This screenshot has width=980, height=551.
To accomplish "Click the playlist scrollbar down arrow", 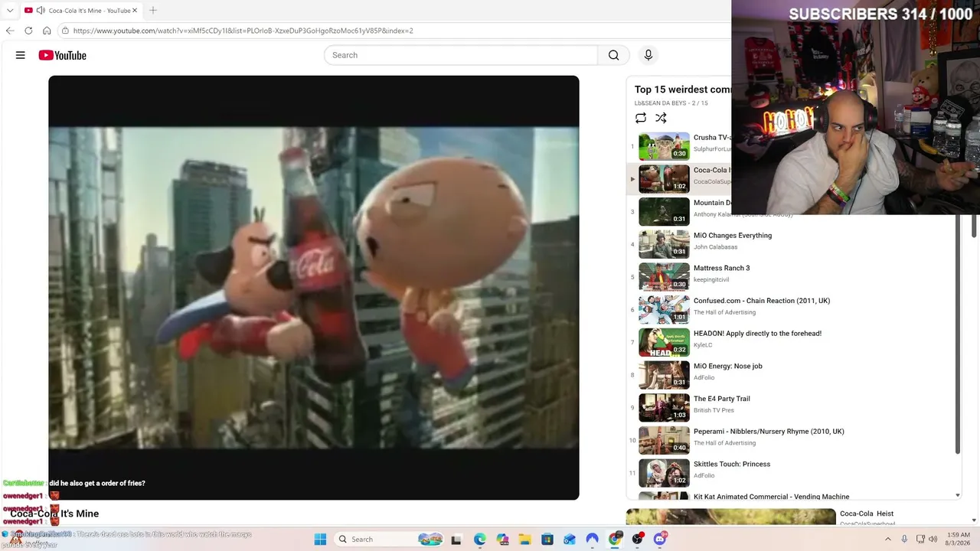I will point(958,495).
